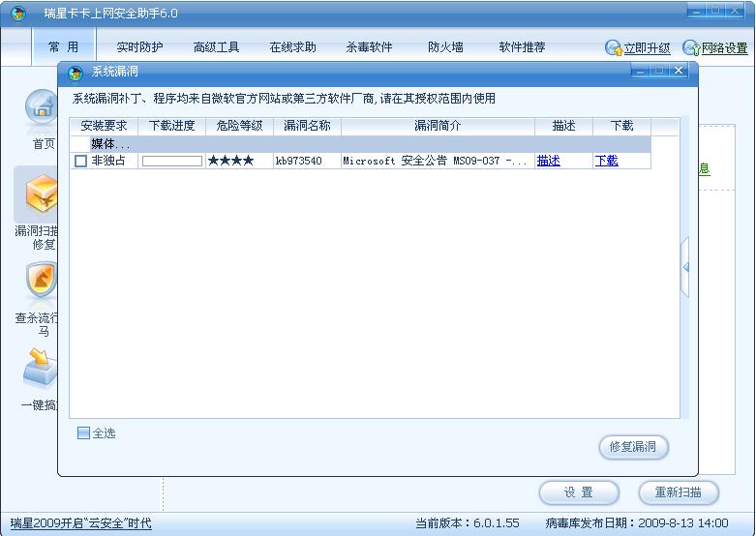The height and width of the screenshot is (536, 756).
Task: Expand the side panel arrow handle
Action: tap(684, 267)
